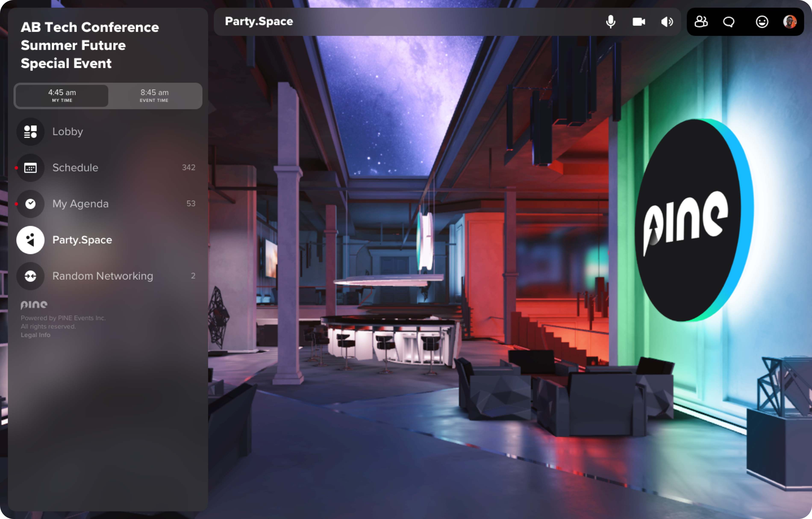Toggle the video camera icon
This screenshot has width=812, height=519.
pyautogui.click(x=639, y=22)
